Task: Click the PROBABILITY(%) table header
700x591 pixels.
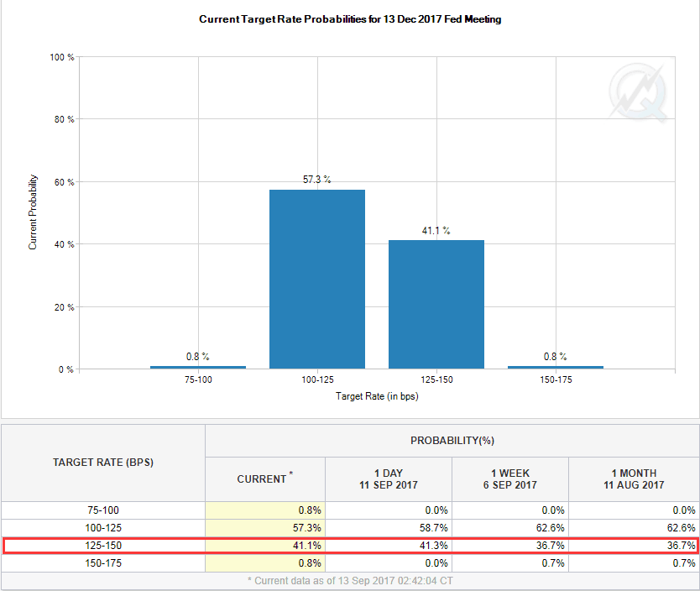Action: [x=452, y=441]
